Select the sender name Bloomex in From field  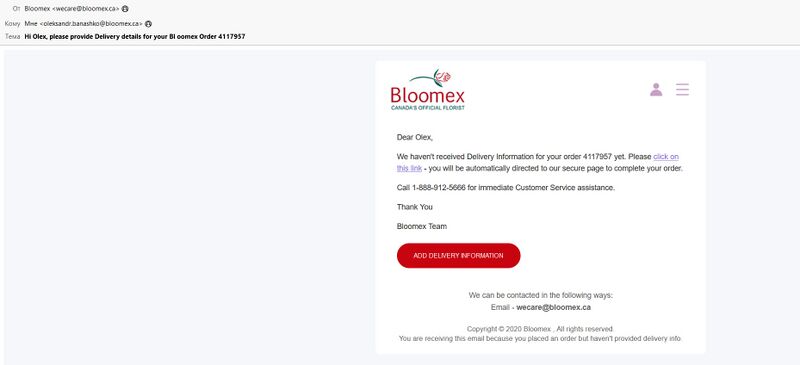[x=37, y=9]
